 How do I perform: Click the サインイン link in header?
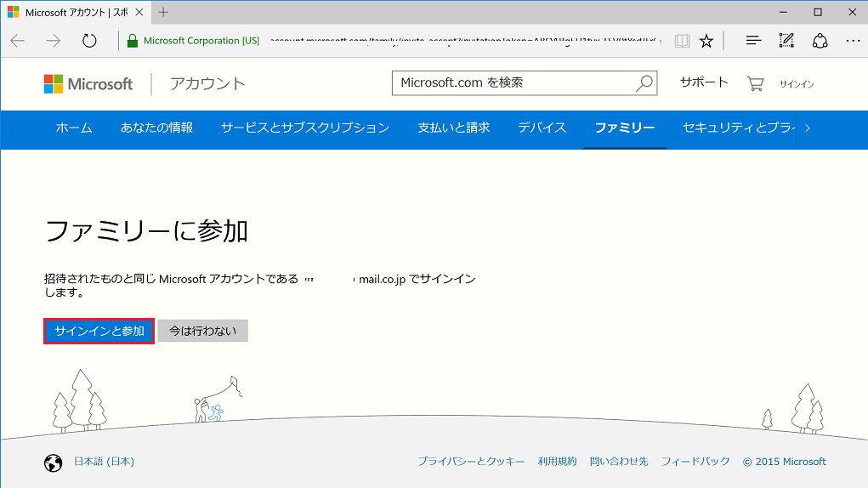pyautogui.click(x=797, y=84)
